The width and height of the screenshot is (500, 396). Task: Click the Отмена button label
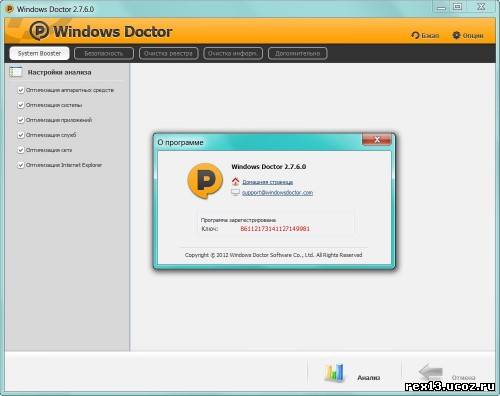pos(463,378)
